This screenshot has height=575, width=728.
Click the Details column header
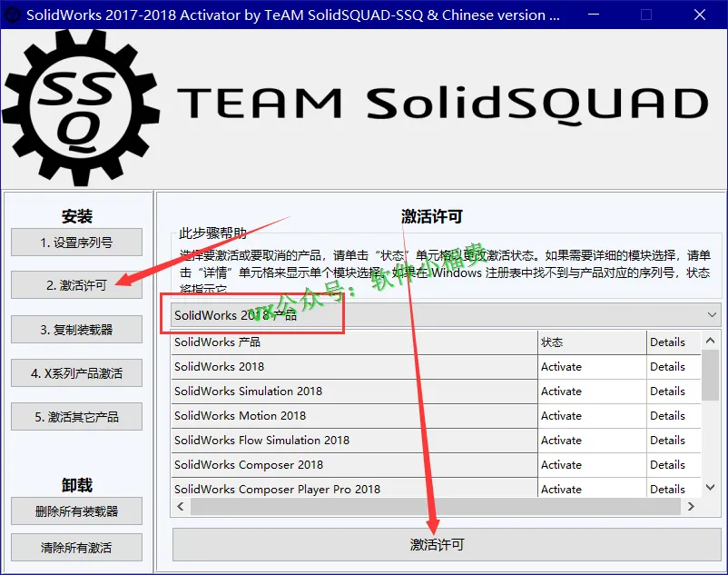674,342
